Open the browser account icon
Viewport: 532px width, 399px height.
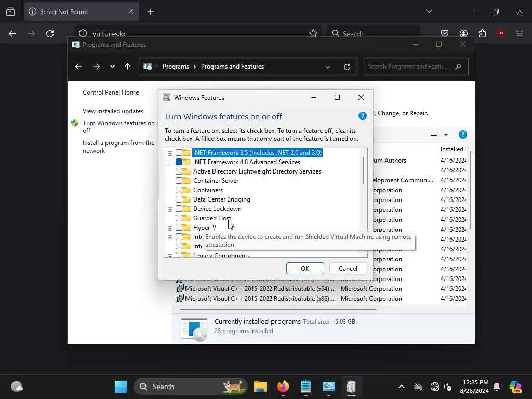pyautogui.click(x=463, y=33)
